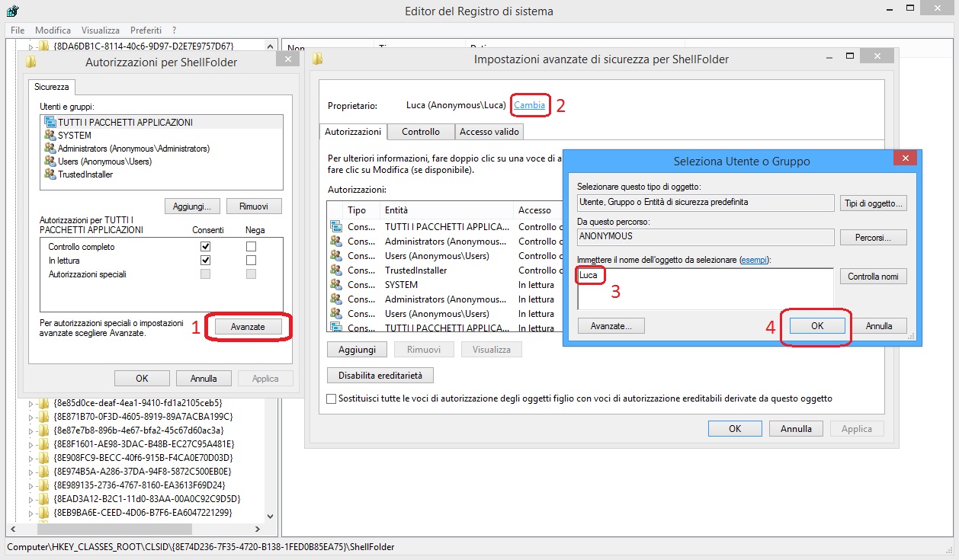
Task: Click the TrustedInstaller icon in users list
Action: click(x=50, y=174)
